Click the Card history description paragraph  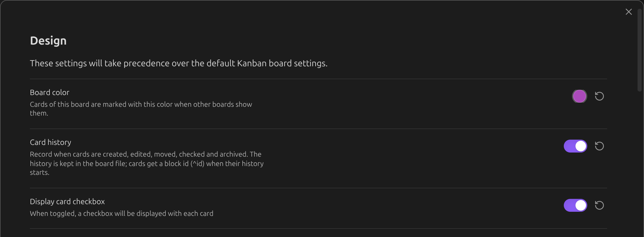[x=147, y=163]
